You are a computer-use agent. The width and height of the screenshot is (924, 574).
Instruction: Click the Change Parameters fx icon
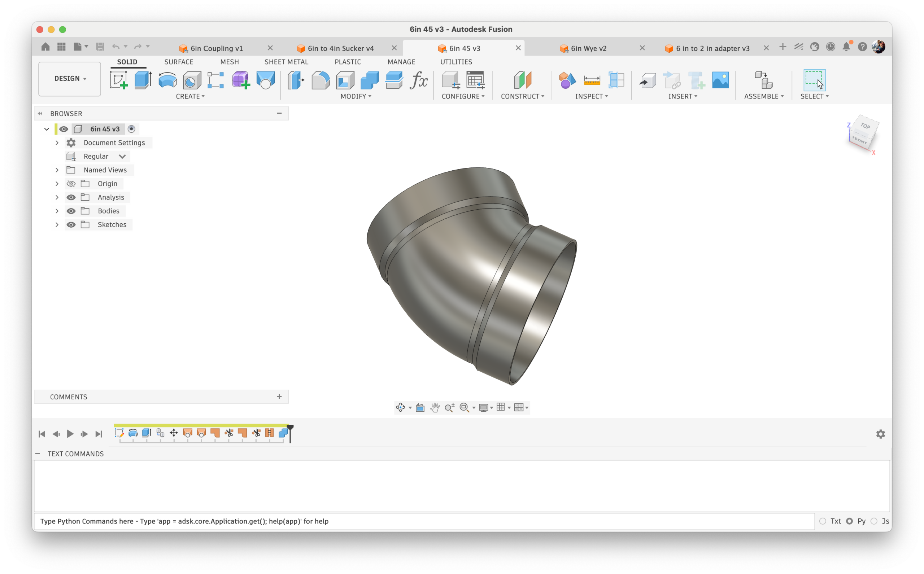[x=419, y=80]
